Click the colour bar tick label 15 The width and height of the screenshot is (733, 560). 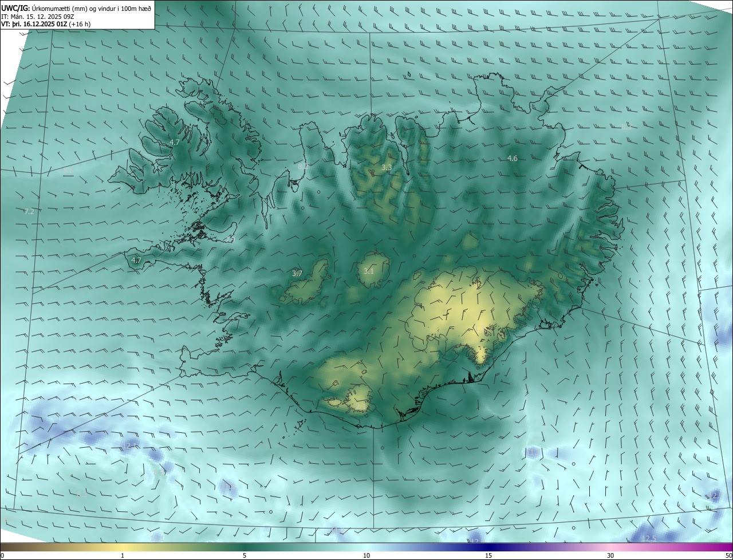click(488, 555)
